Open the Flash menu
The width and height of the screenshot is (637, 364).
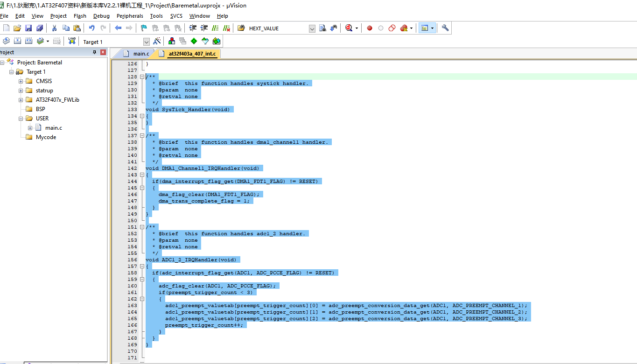[x=80, y=16]
